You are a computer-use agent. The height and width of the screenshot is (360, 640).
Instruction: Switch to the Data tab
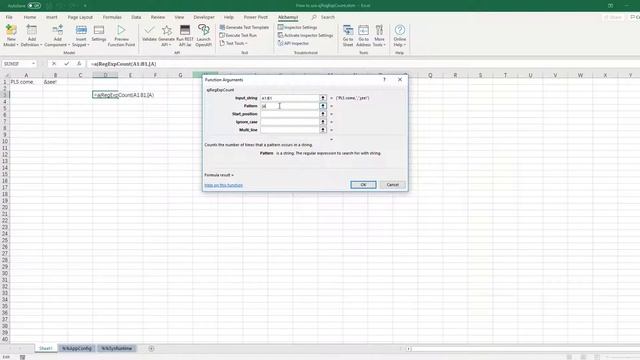click(x=136, y=17)
